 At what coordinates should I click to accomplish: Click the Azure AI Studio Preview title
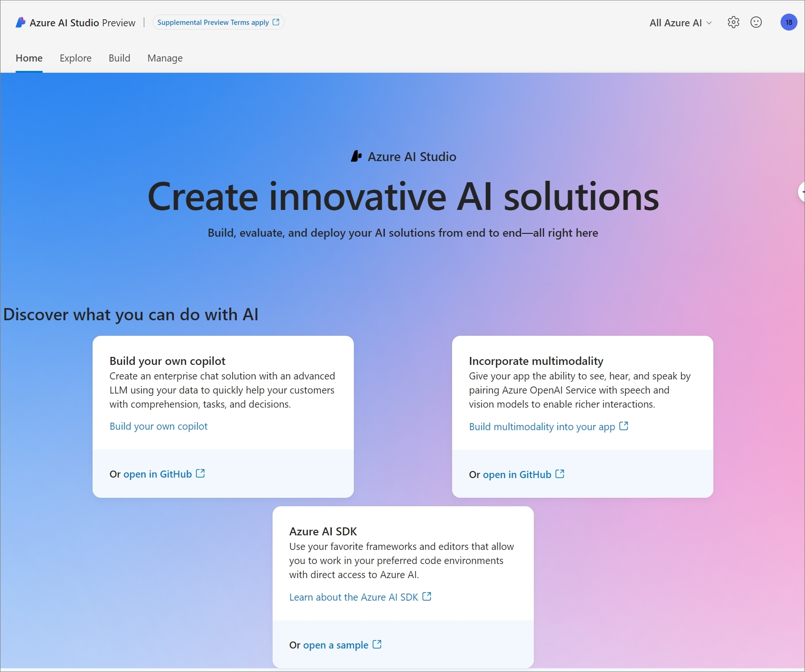pyautogui.click(x=82, y=23)
